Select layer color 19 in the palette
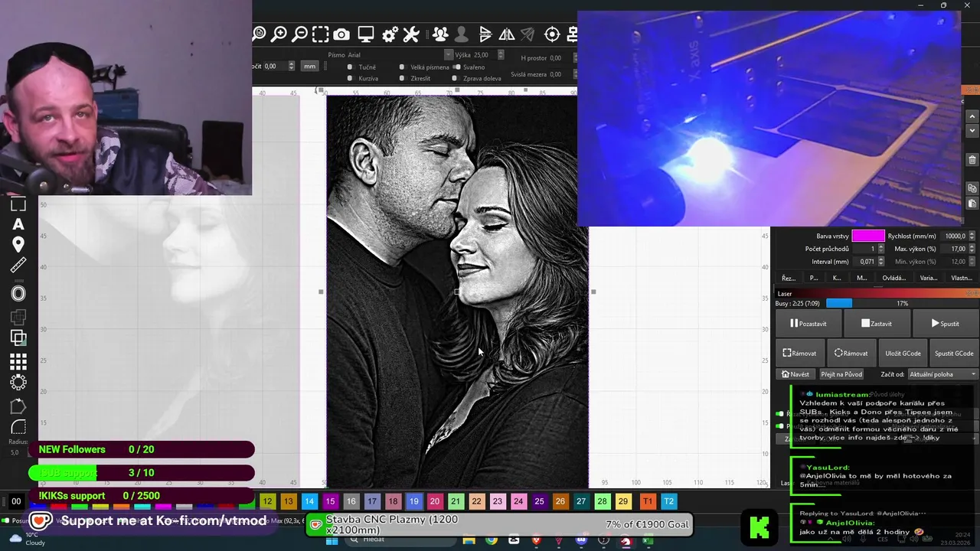 tap(413, 501)
